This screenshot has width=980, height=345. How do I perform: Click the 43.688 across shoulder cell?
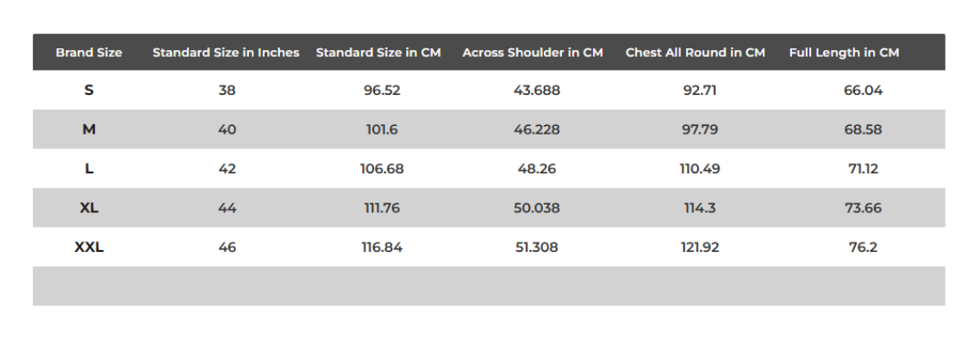click(537, 90)
